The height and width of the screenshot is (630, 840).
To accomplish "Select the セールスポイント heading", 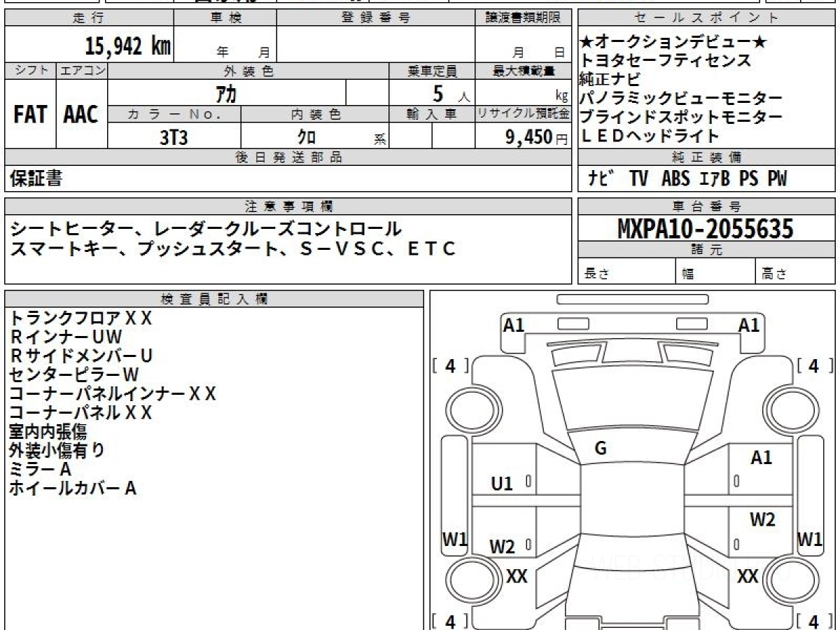I will [706, 19].
